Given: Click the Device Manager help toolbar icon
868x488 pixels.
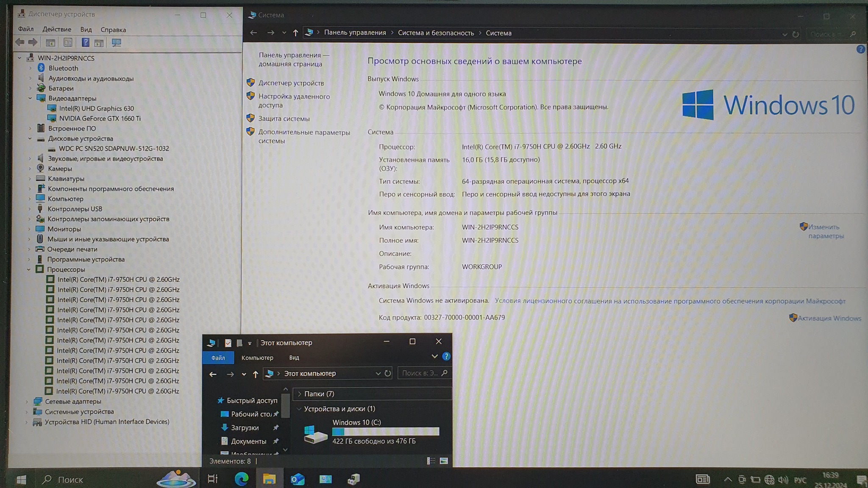Looking at the screenshot, I should [85, 42].
